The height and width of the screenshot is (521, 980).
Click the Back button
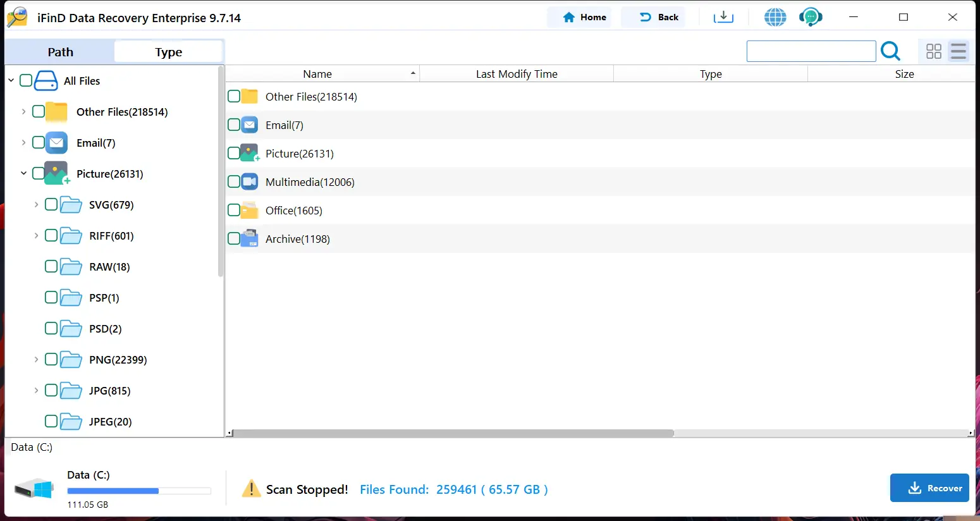(653, 17)
